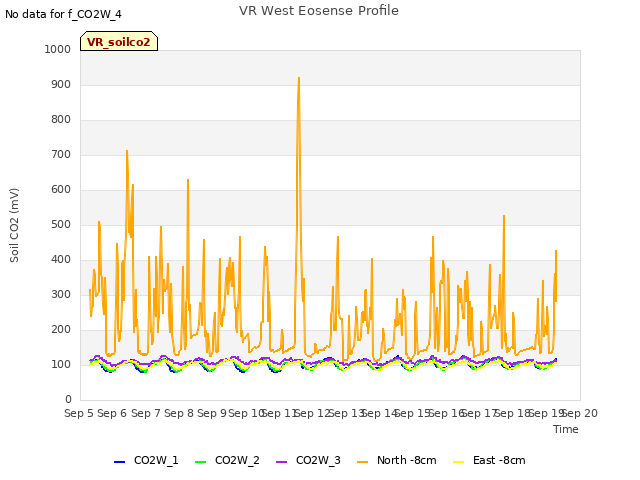Click the 'No data for f_CO2W_4' message
640x480 pixels.
pyautogui.click(x=63, y=14)
